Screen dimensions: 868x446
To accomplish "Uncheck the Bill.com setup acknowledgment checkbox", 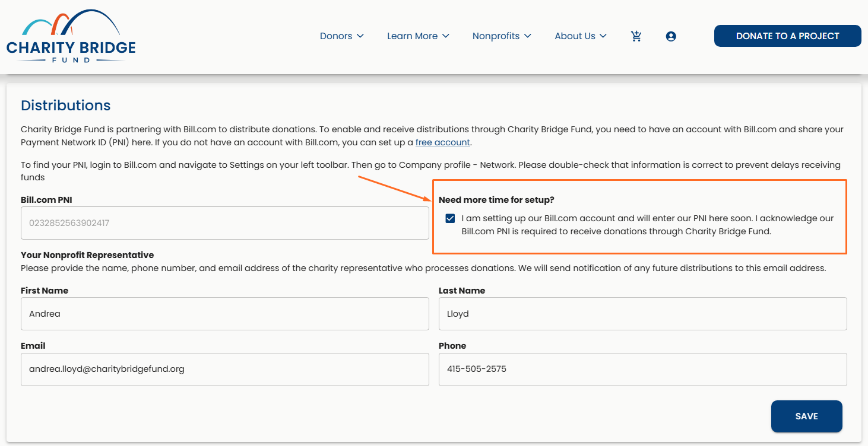I will [x=450, y=218].
